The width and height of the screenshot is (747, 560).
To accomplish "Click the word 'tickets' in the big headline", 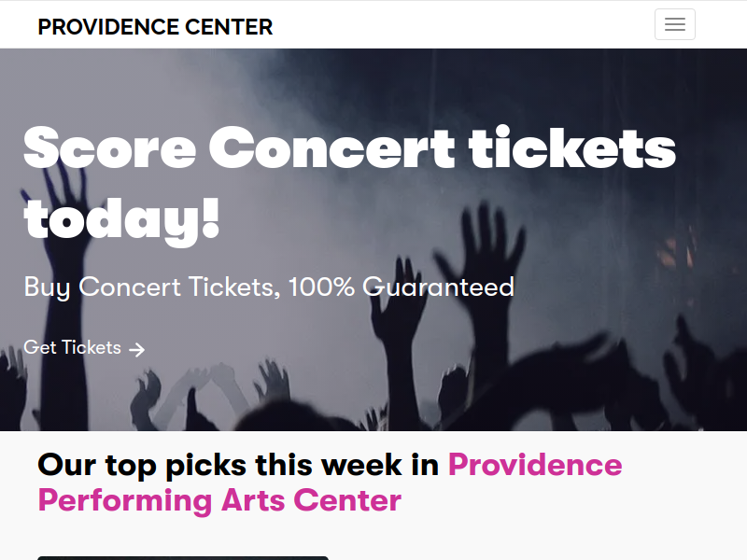I will [x=572, y=147].
